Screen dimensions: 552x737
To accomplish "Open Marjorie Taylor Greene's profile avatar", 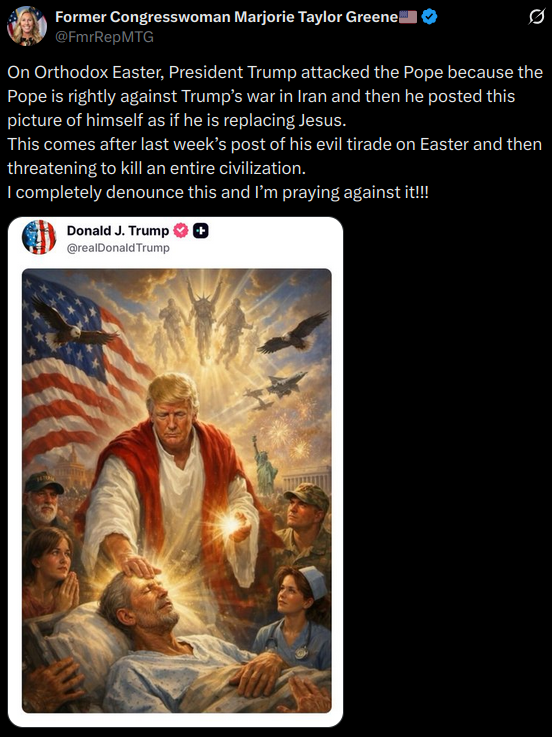I will (27, 26).
